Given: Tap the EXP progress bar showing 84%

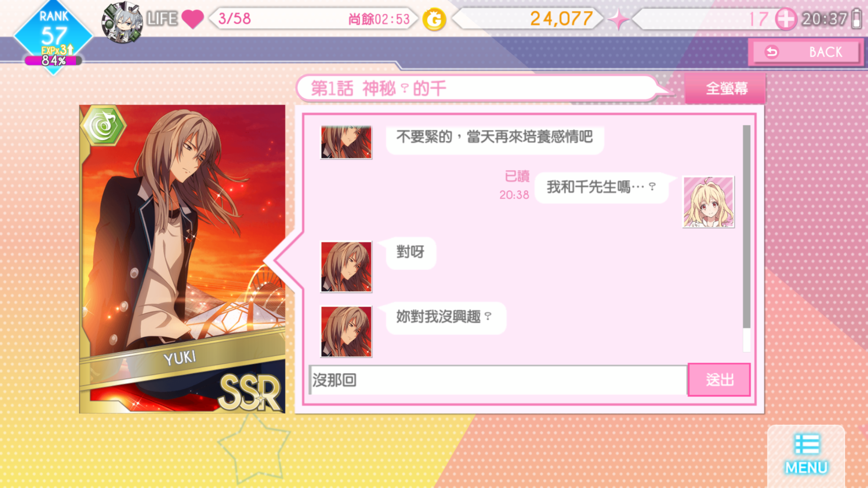Looking at the screenshot, I should (x=53, y=61).
